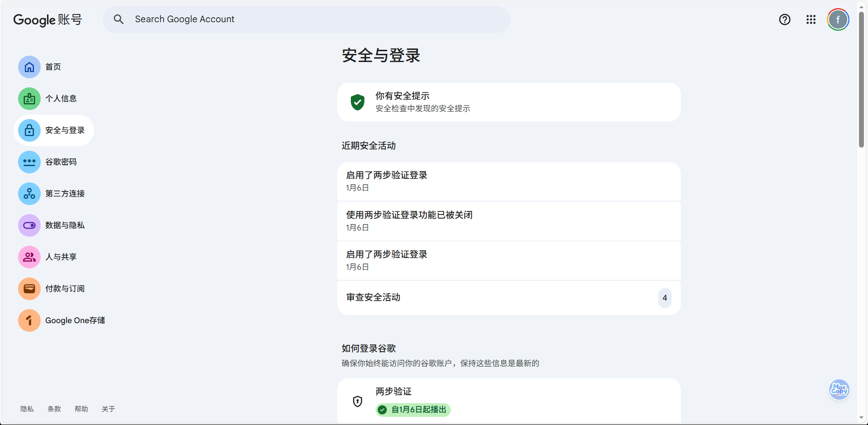Open 使用两步验证登录功能已被关闭 activity entry
This screenshot has width=868, height=425.
(x=509, y=221)
